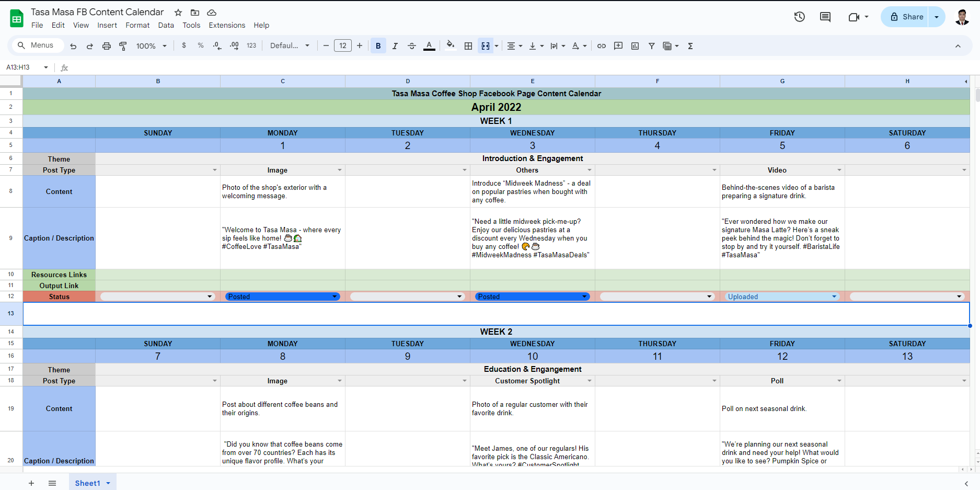
Task: Select the row 13 header
Action: tap(11, 313)
